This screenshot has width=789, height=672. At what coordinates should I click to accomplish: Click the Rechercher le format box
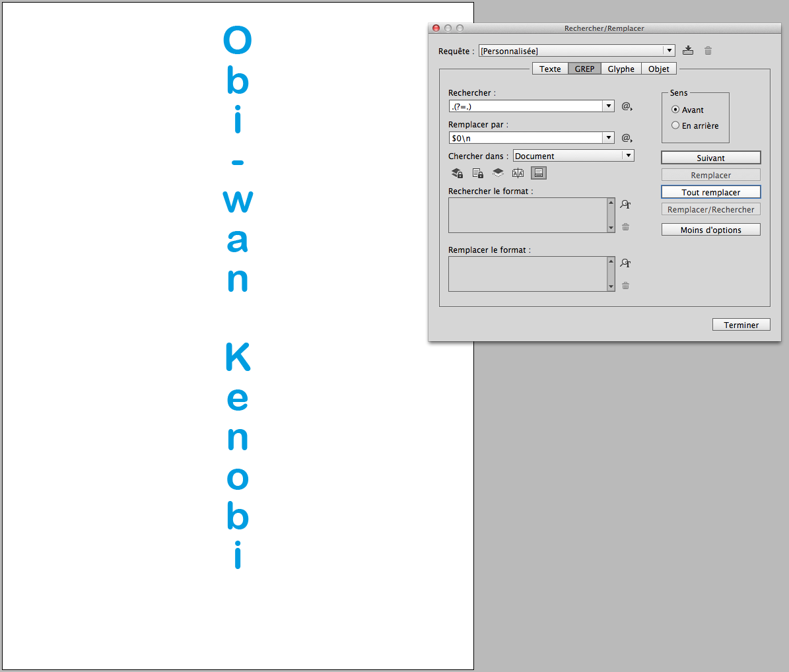pos(528,215)
